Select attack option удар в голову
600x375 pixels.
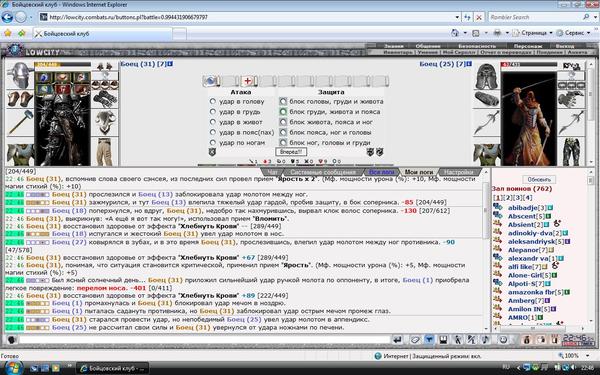point(213,101)
